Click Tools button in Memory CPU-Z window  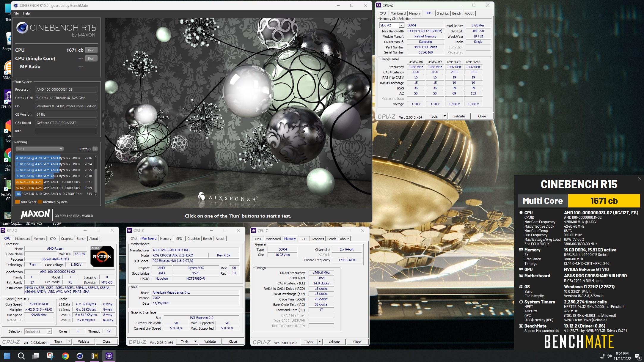(309, 342)
